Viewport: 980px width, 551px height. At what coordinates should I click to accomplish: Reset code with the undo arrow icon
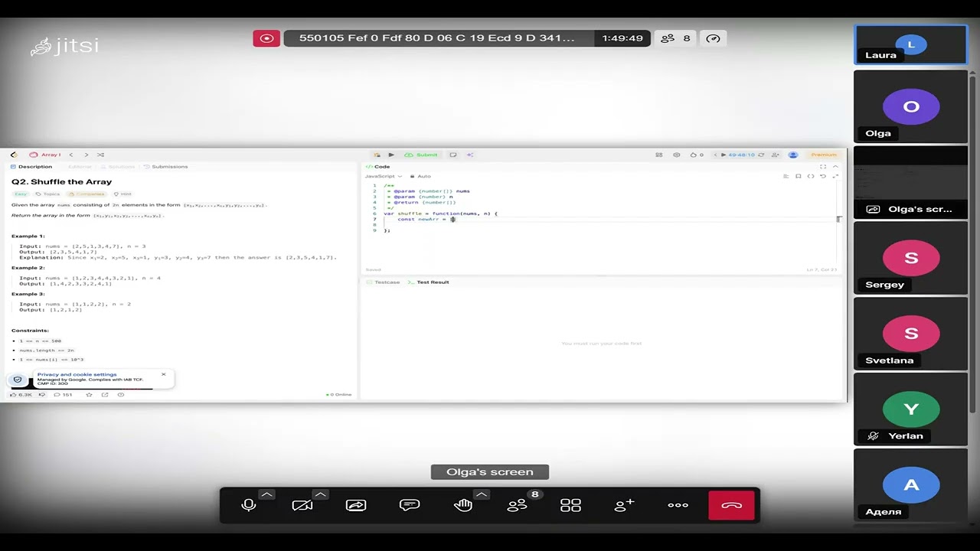[x=823, y=176]
